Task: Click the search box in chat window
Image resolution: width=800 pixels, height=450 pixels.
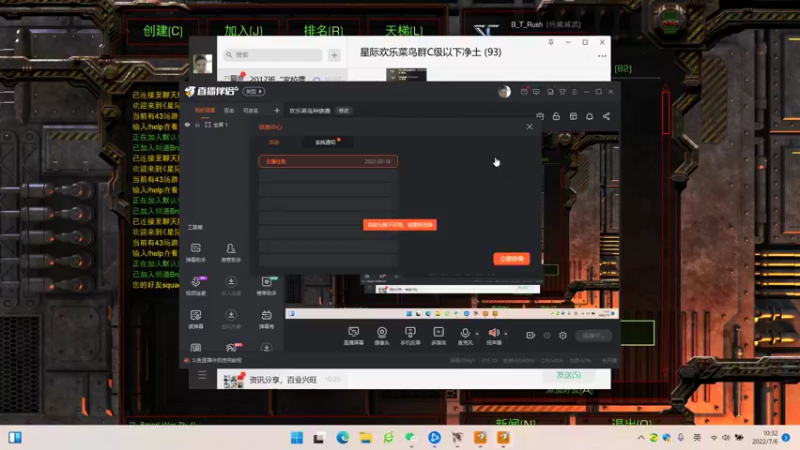Action: (273, 55)
